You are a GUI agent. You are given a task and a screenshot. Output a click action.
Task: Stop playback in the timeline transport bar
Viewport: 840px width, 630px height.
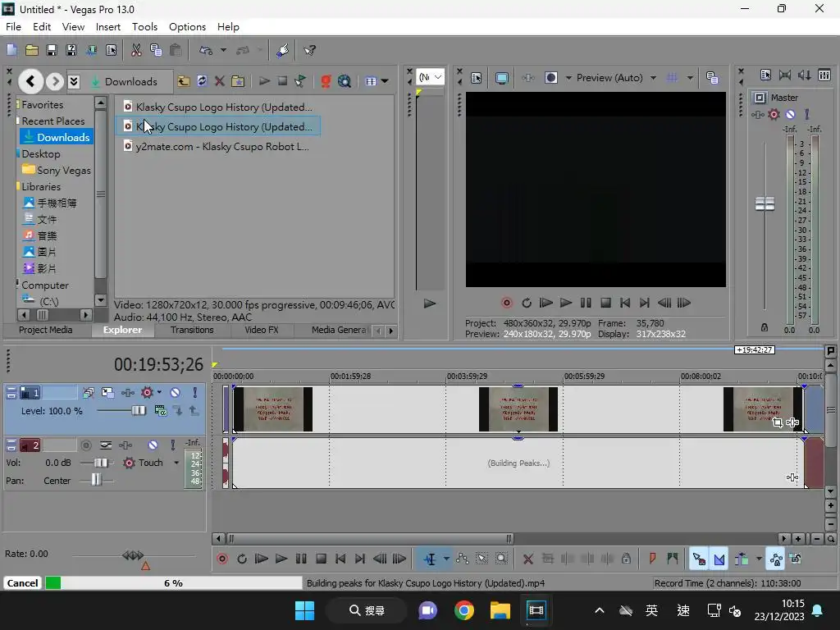[321, 559]
